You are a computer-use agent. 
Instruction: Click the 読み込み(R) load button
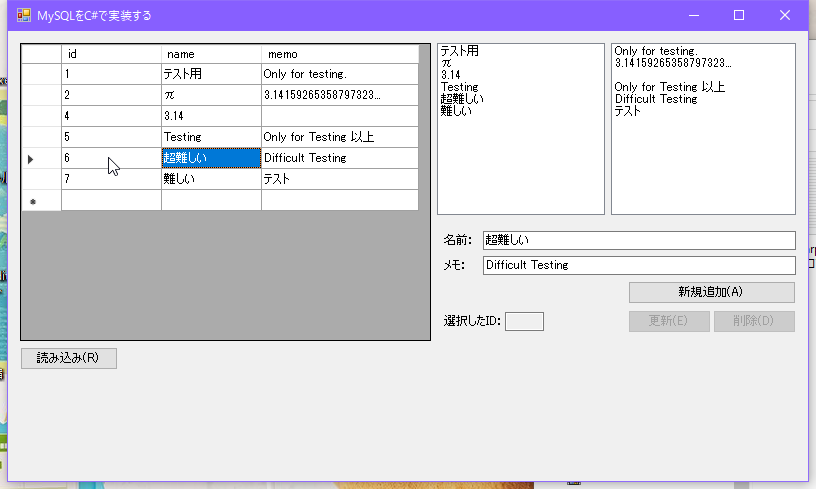(69, 358)
